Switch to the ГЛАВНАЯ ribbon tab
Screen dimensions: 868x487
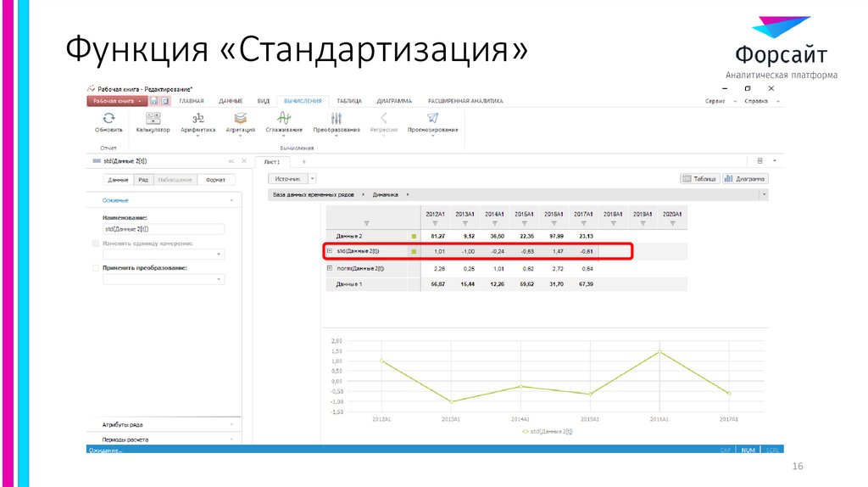point(192,101)
